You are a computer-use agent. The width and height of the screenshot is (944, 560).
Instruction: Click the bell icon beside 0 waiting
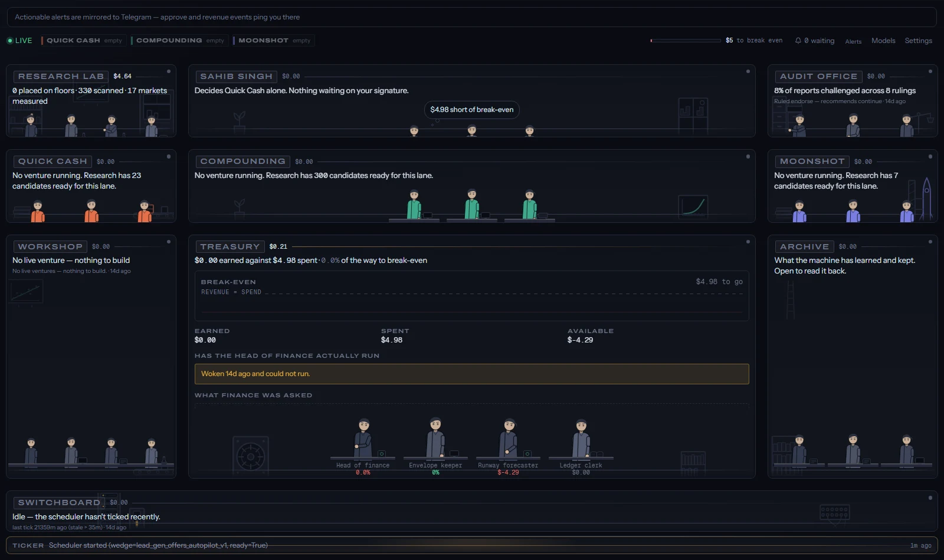pos(798,41)
